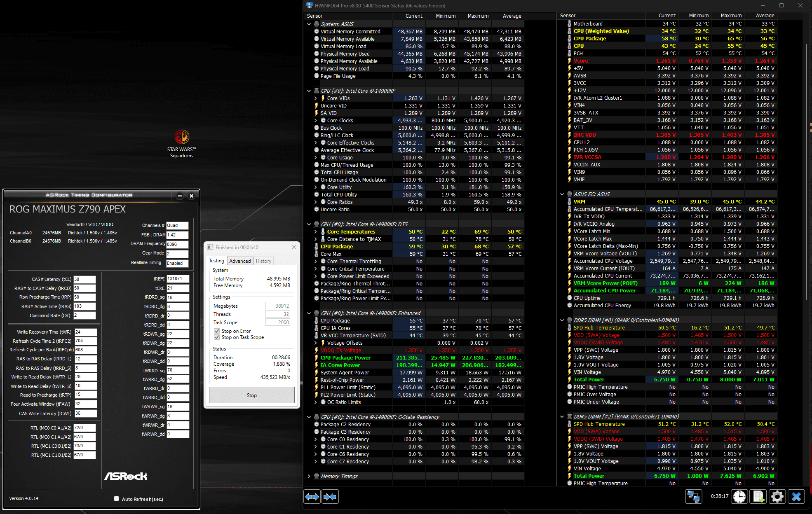
Task: Click the start logging document icon
Action: pos(758,497)
